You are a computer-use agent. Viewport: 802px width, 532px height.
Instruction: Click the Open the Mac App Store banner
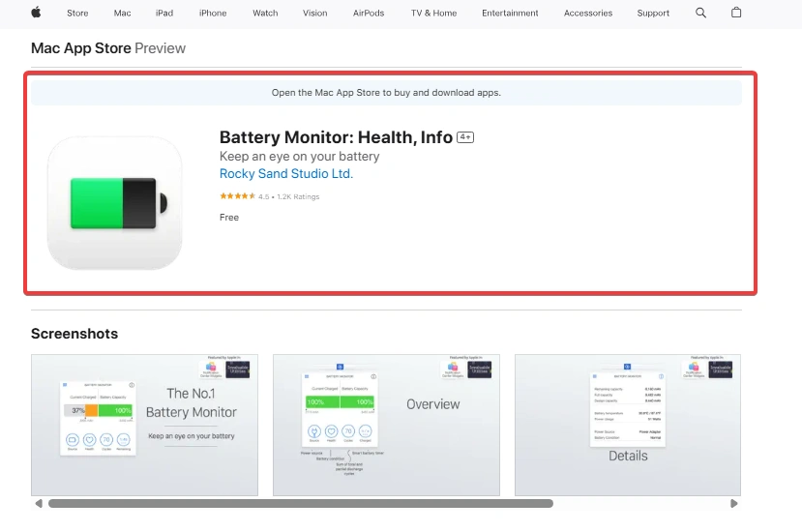click(x=386, y=93)
